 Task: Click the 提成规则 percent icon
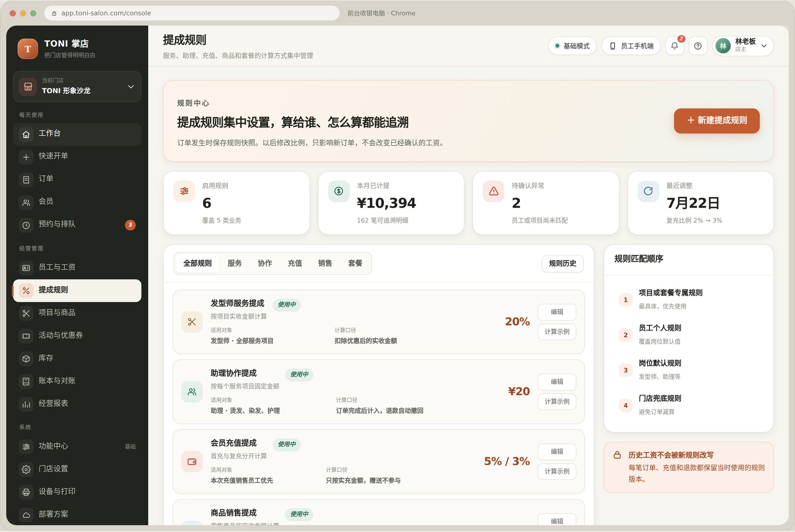(x=26, y=291)
